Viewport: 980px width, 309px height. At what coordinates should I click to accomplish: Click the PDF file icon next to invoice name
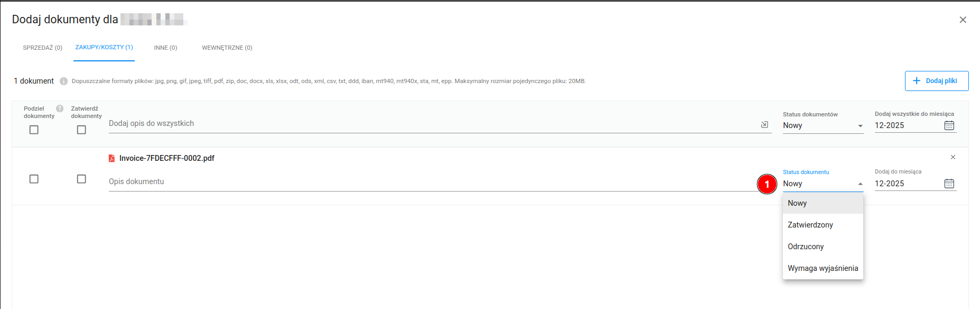(x=111, y=158)
